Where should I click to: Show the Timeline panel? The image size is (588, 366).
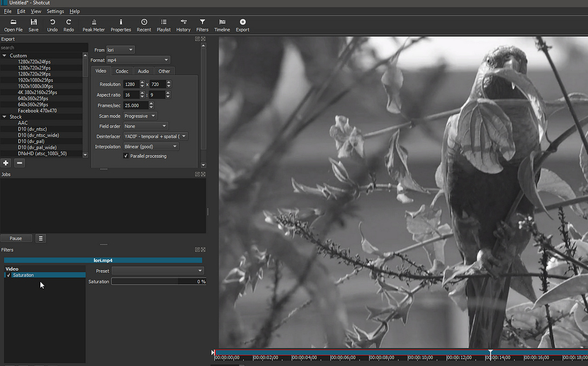[221, 24]
